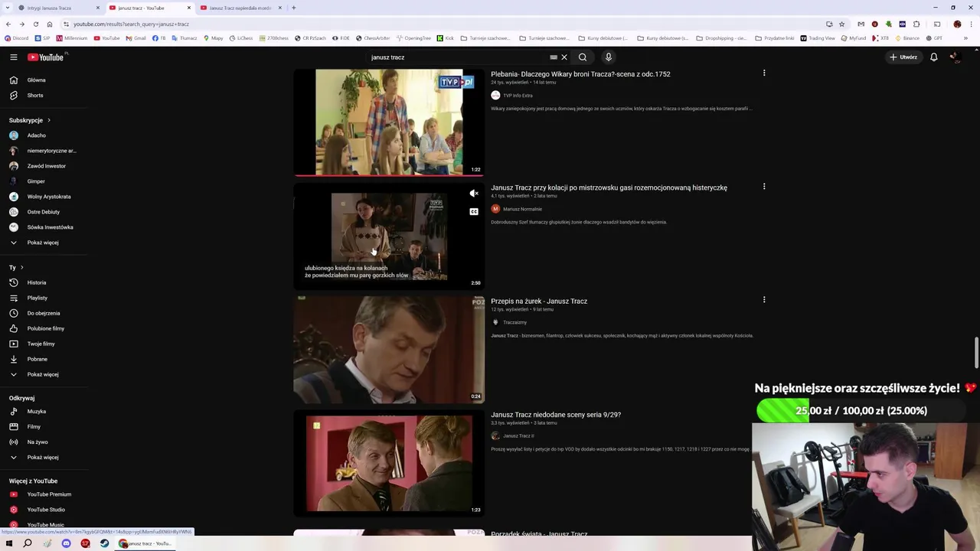980x551 pixels.
Task: Open the niedodane sceny seria 9/29 title
Action: point(556,415)
